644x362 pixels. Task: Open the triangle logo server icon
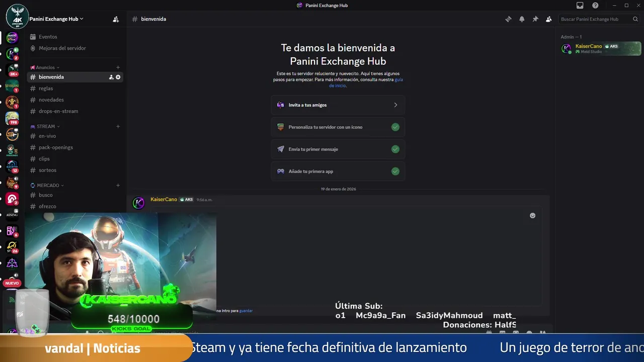tap(12, 263)
